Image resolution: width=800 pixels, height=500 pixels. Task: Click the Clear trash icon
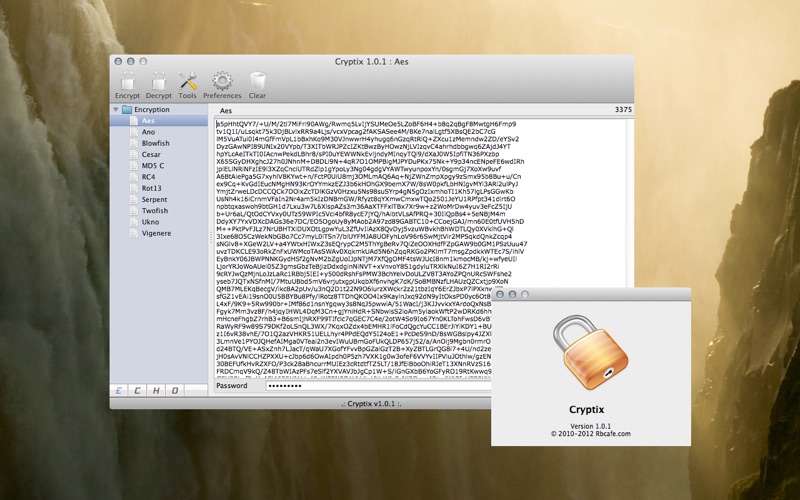(x=257, y=81)
